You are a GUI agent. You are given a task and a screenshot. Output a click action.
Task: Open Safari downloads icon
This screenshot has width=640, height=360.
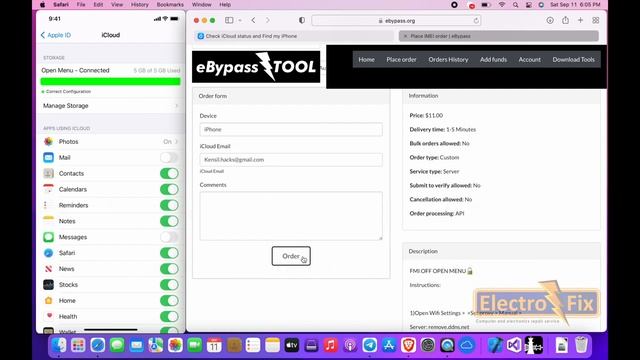click(x=550, y=20)
